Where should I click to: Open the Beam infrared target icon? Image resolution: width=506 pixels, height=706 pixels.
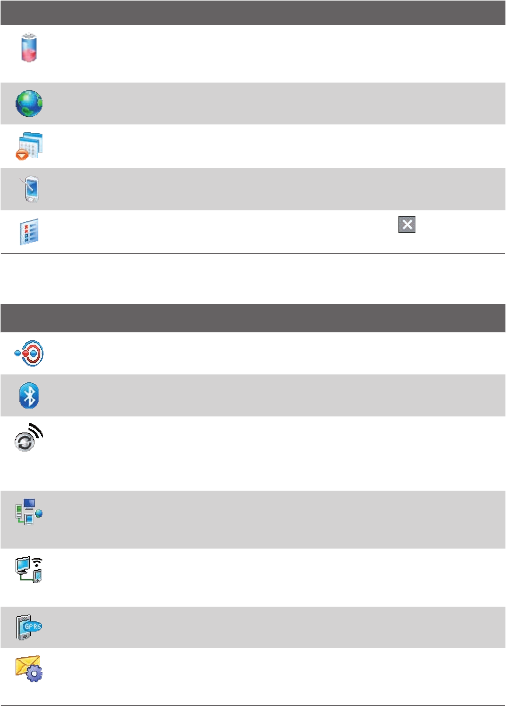coord(29,353)
